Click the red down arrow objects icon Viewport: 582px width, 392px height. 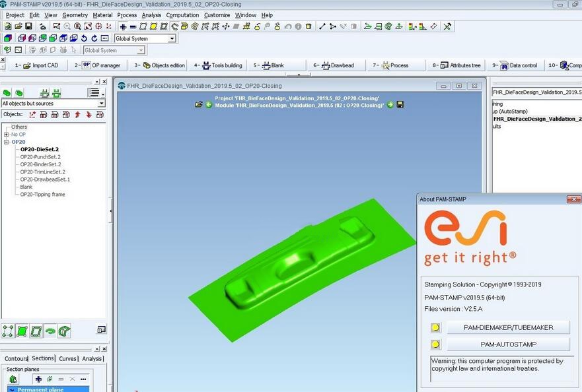89,115
